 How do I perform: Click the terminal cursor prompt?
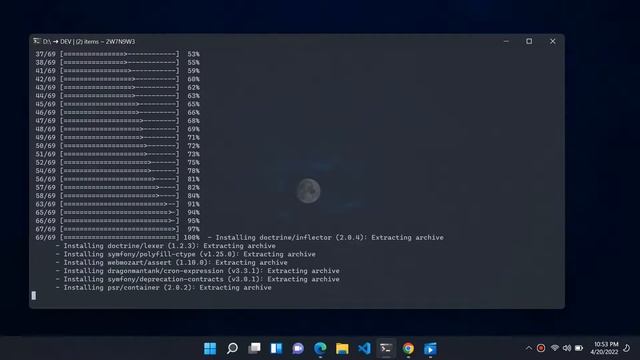pos(34,296)
